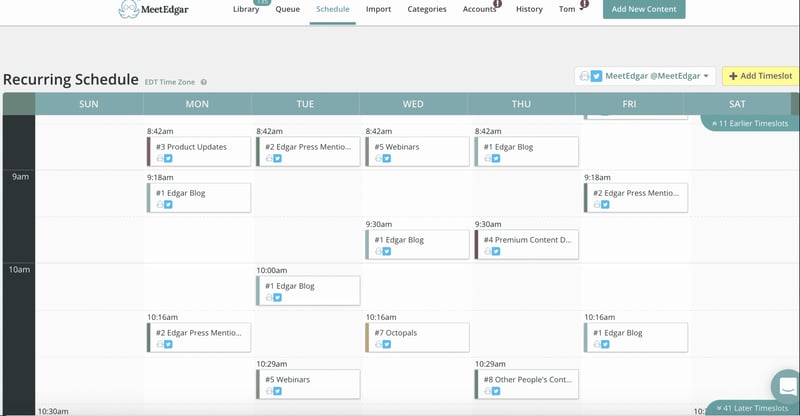Open Wednesday 9:30am Edgar Blog timeslot
Screen dimensions: 800x416
click(417, 244)
